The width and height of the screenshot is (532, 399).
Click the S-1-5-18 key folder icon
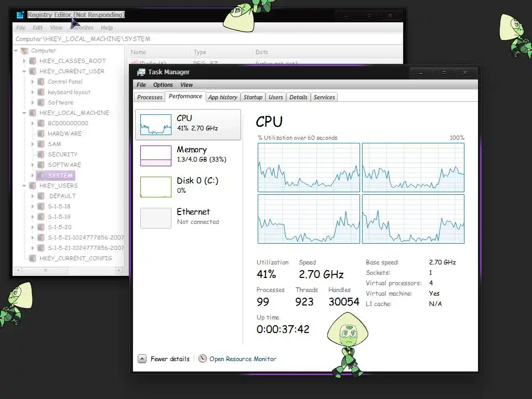click(x=41, y=206)
